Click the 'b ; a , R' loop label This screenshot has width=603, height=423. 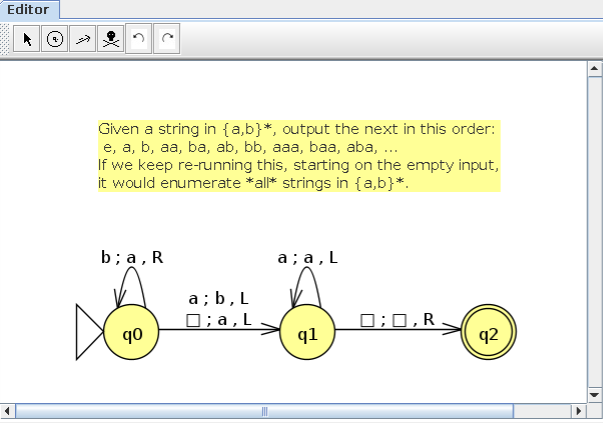tap(132, 257)
